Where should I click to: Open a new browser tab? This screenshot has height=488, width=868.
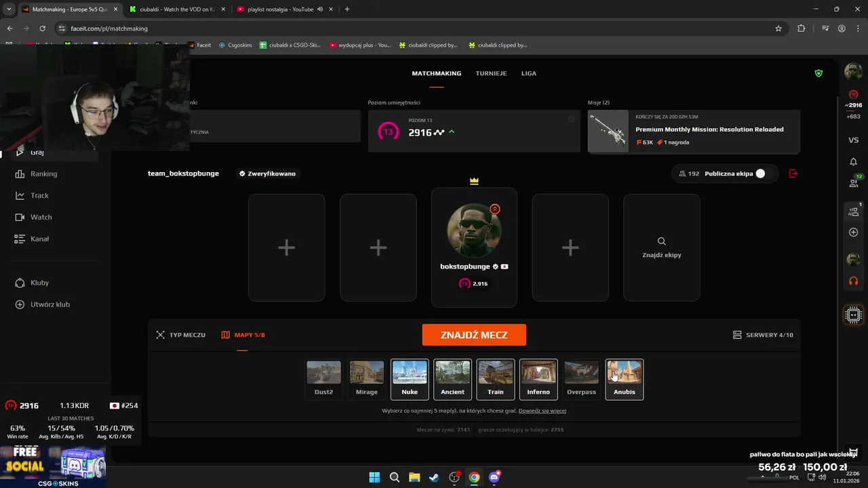coord(347,9)
